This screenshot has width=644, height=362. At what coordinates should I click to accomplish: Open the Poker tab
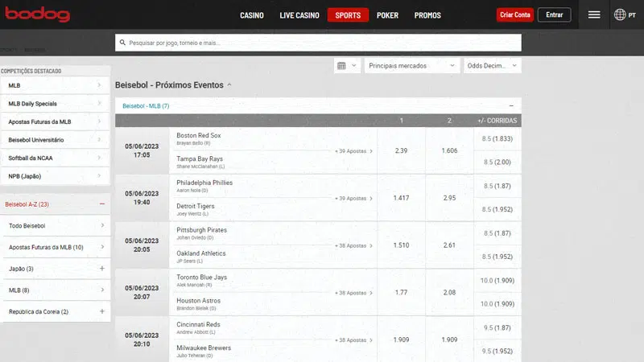387,15
